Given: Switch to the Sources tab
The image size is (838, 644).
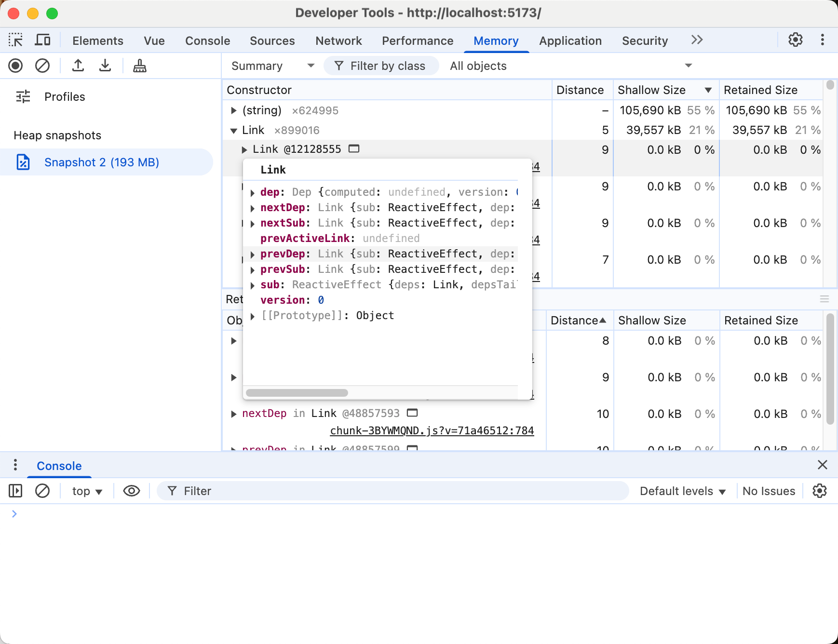Looking at the screenshot, I should (x=272, y=40).
